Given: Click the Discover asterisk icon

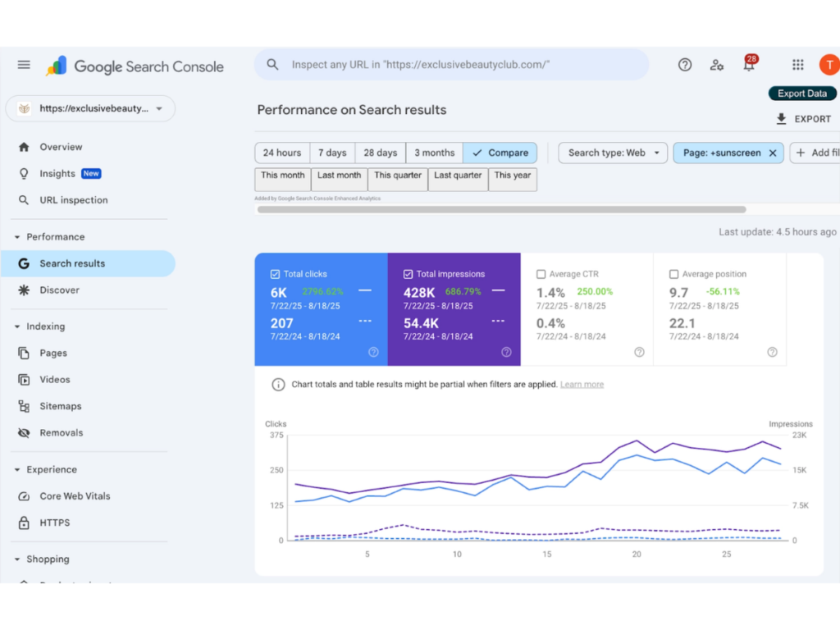Looking at the screenshot, I should click(24, 290).
